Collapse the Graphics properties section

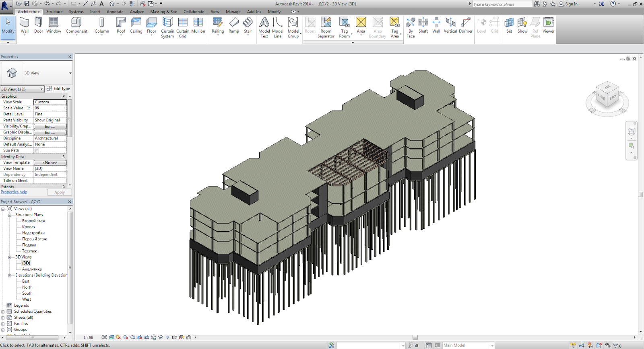[63, 96]
